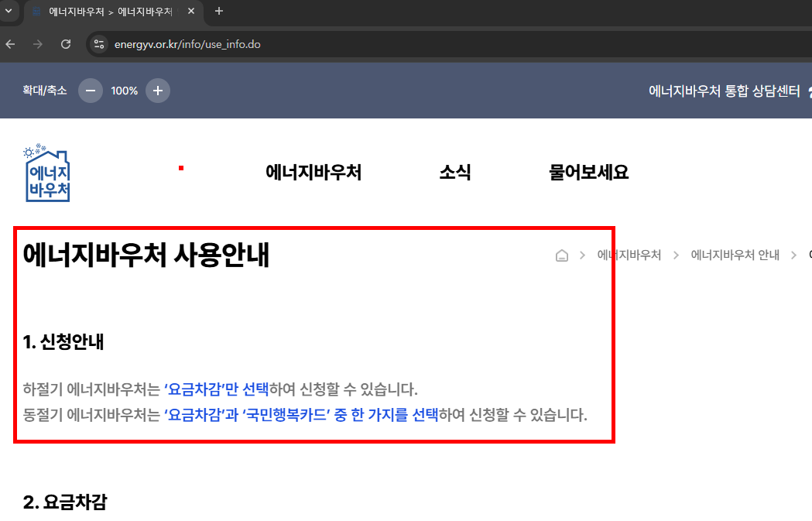Click the zoom decrease minus button
The image size is (812, 521).
click(91, 91)
